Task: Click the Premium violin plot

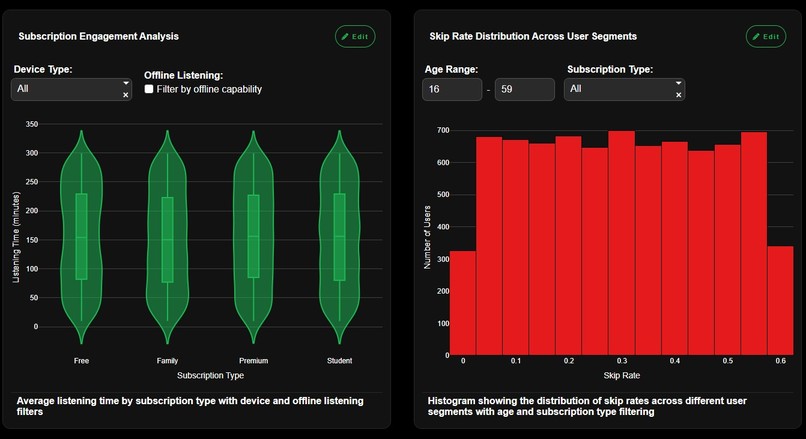Action: pos(253,236)
